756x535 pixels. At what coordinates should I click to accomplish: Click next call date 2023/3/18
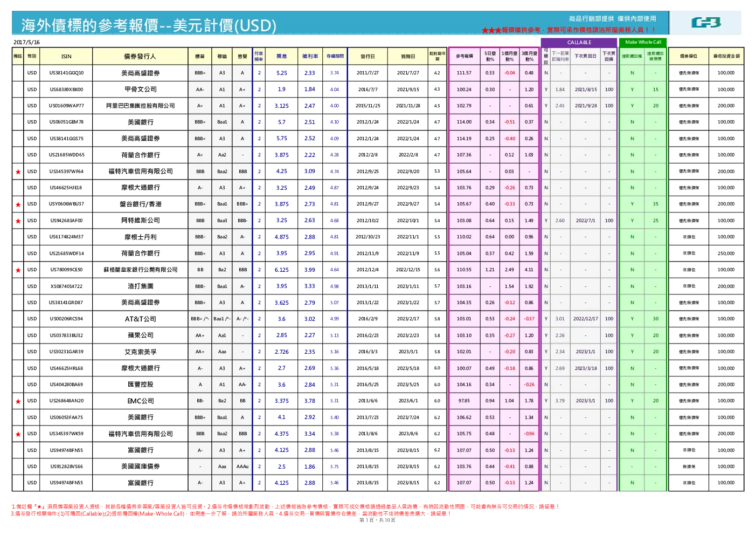pos(586,368)
